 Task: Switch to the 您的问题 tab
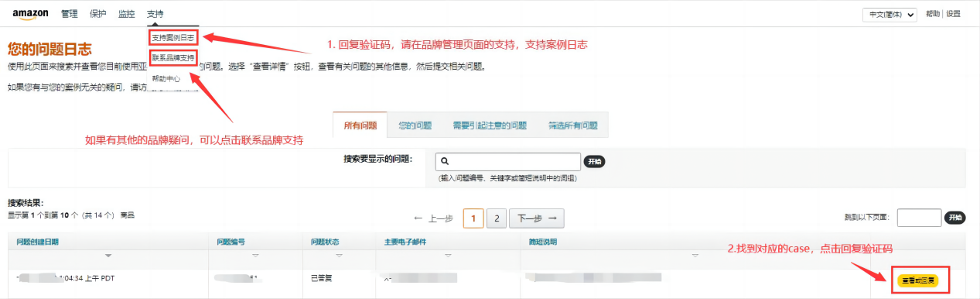click(415, 125)
